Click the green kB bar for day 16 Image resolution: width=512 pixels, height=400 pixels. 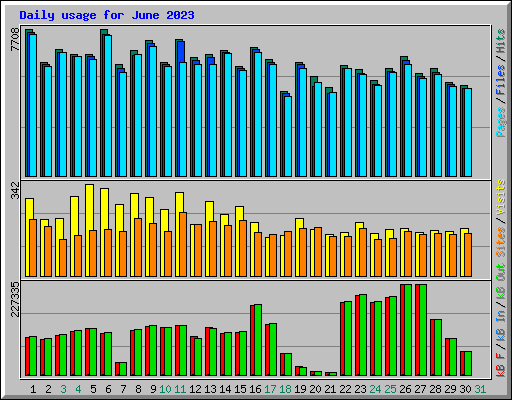258,340
